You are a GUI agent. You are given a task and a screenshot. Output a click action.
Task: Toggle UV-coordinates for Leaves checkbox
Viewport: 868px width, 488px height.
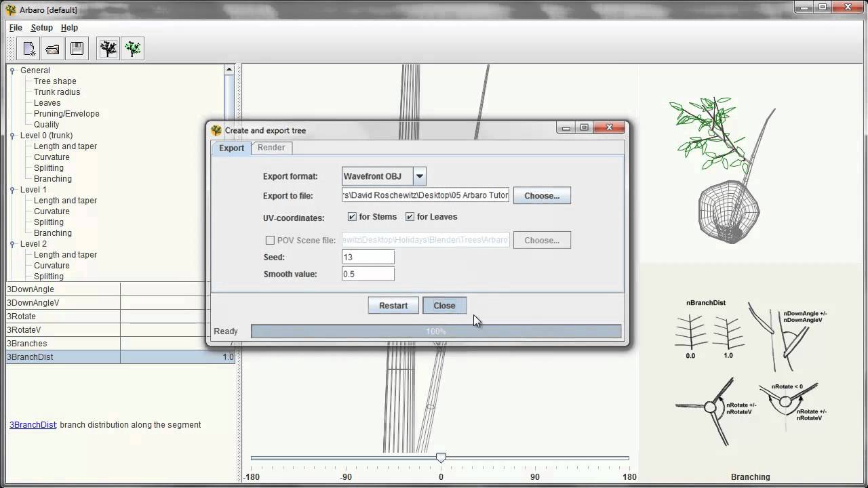pos(410,217)
